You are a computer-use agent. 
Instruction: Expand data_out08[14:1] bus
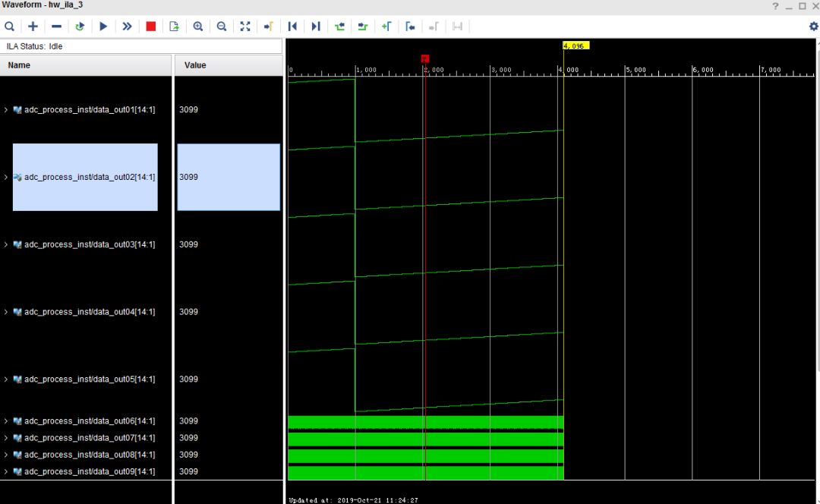click(6, 455)
